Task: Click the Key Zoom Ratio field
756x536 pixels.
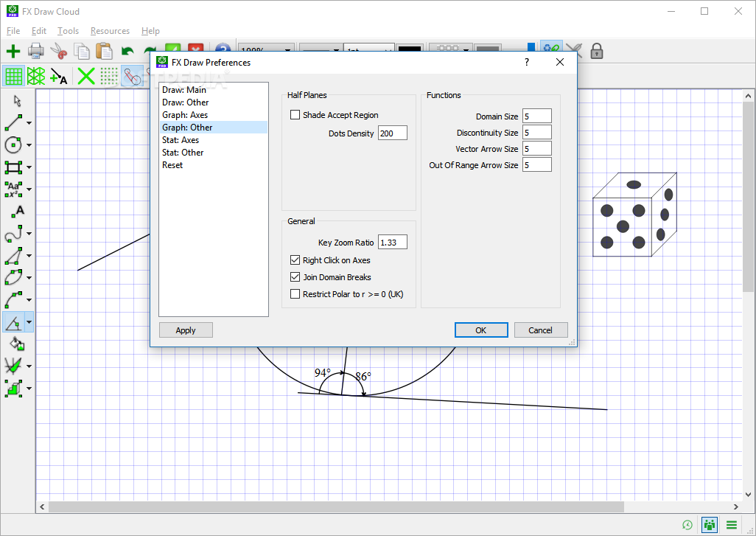Action: tap(393, 242)
